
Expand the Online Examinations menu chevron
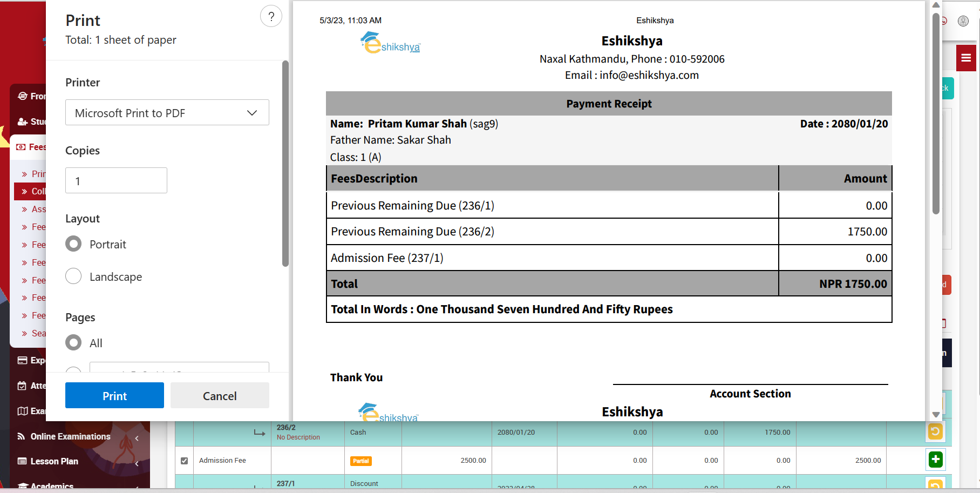click(137, 438)
